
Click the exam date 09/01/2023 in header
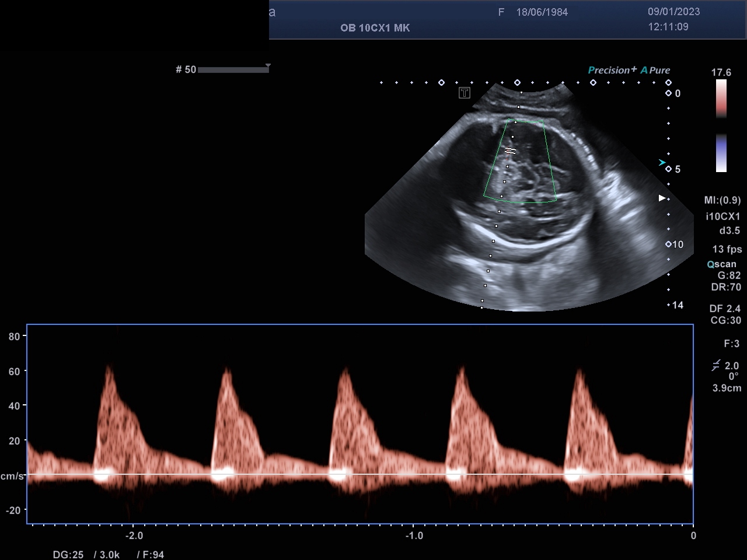point(673,12)
